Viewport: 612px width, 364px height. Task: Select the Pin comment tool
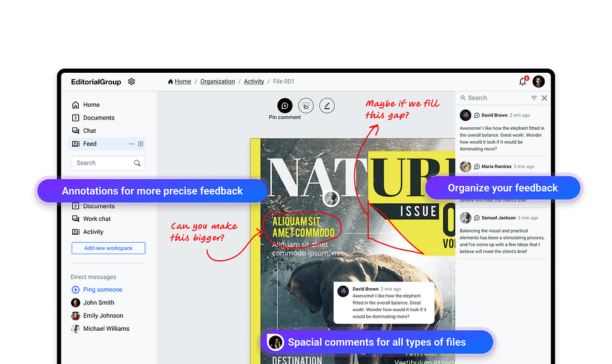tap(285, 106)
